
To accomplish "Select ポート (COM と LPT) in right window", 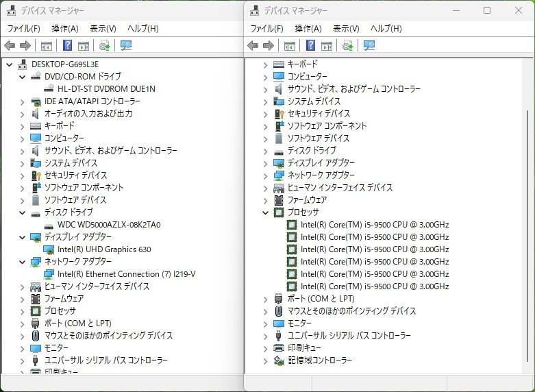I will pyautogui.click(x=321, y=299).
